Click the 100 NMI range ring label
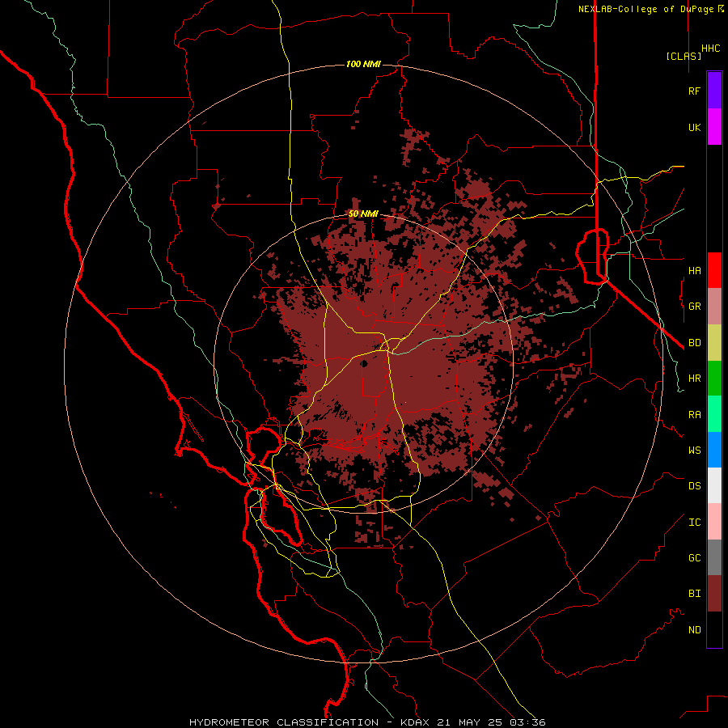Image resolution: width=728 pixels, height=728 pixels. pyautogui.click(x=363, y=64)
